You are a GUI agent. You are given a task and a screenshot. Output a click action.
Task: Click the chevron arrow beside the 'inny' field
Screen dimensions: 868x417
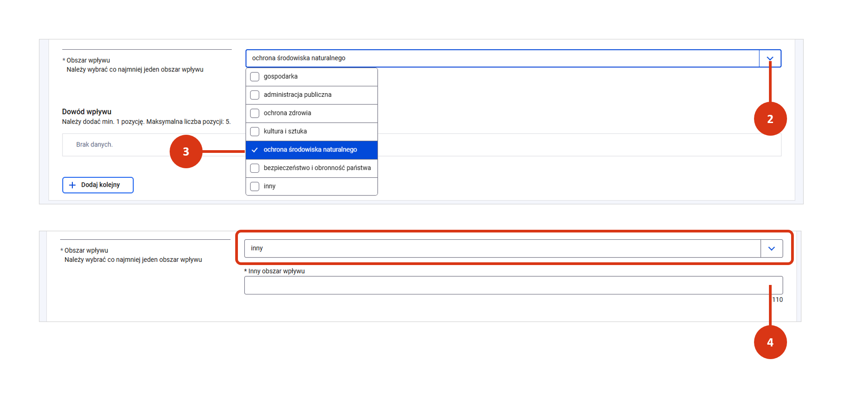coord(772,249)
